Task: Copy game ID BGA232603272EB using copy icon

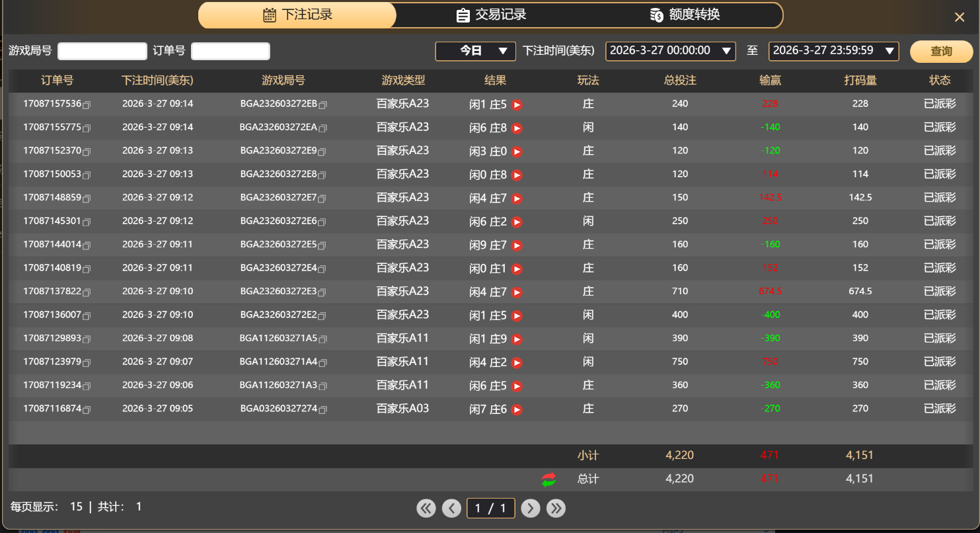Action: (323, 104)
